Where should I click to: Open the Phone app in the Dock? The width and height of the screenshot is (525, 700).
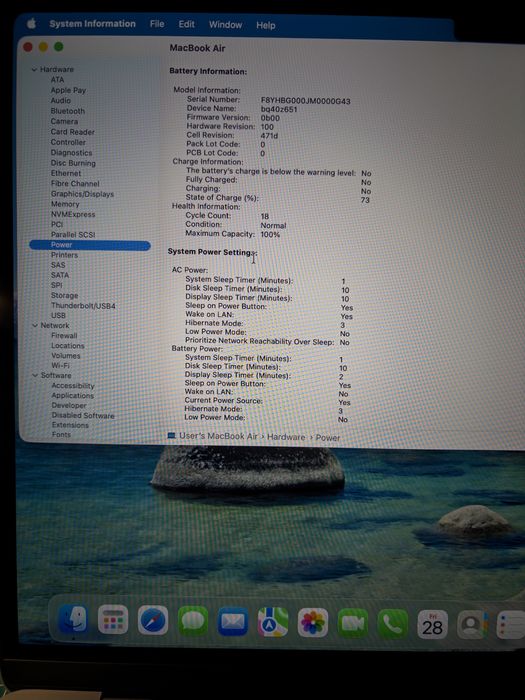(x=392, y=624)
